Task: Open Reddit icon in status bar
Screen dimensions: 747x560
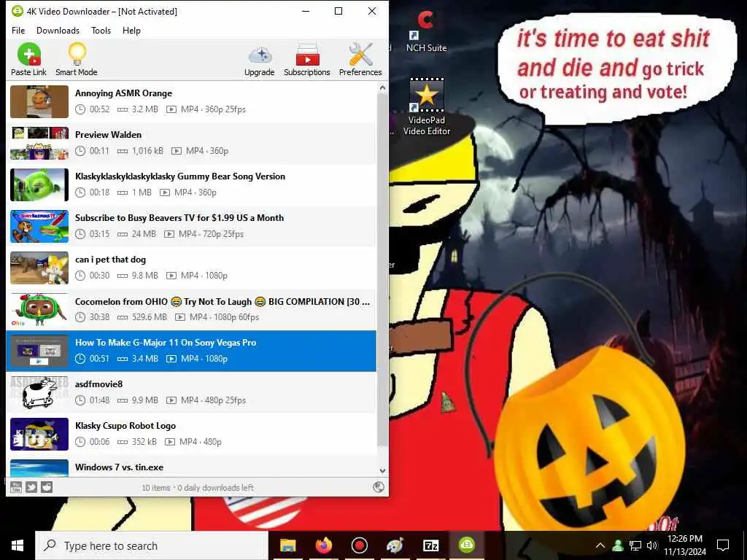Action: (x=47, y=487)
